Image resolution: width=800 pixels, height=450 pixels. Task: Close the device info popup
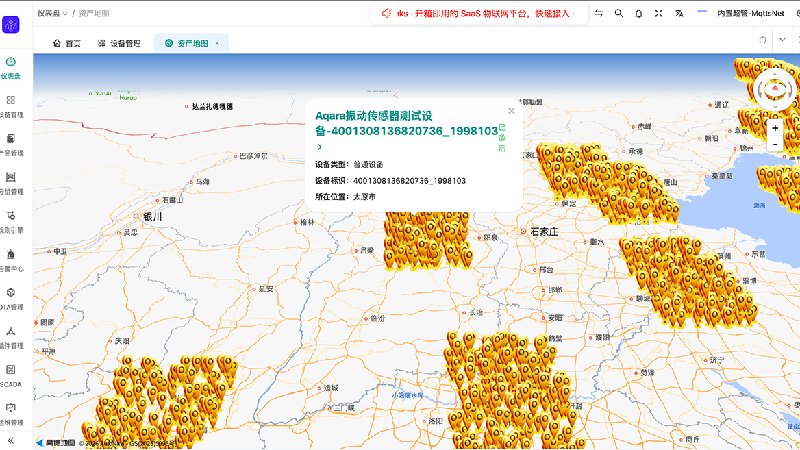tap(511, 111)
